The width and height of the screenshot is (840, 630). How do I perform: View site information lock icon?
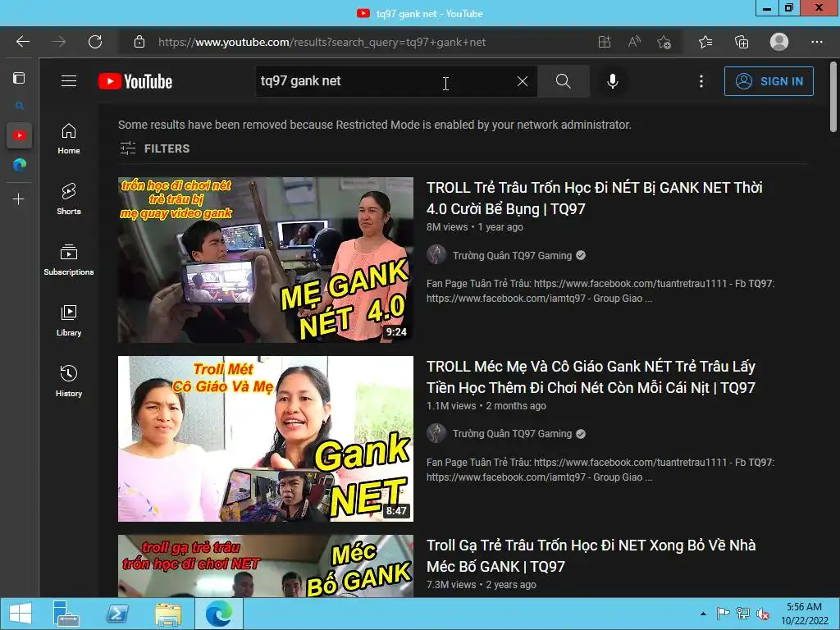[139, 42]
